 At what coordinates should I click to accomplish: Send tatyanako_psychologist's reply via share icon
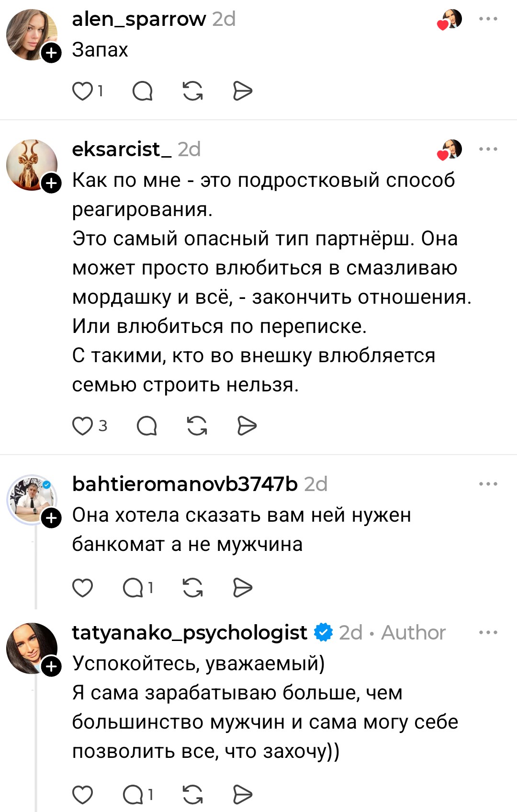click(242, 795)
